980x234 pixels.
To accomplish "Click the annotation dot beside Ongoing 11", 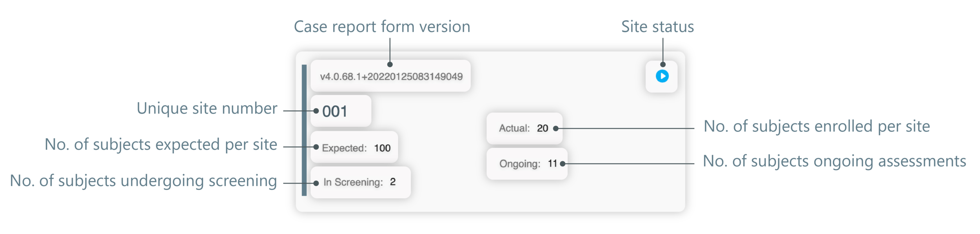I will (x=563, y=163).
